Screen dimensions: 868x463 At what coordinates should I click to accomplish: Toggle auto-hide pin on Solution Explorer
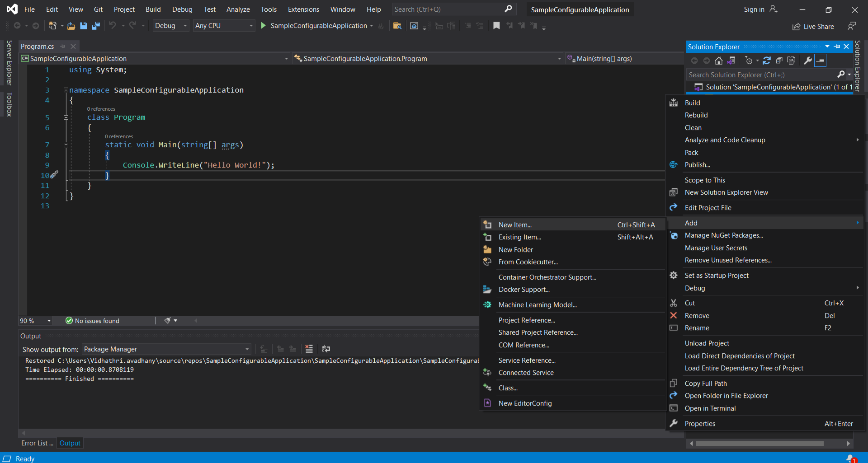(836, 47)
